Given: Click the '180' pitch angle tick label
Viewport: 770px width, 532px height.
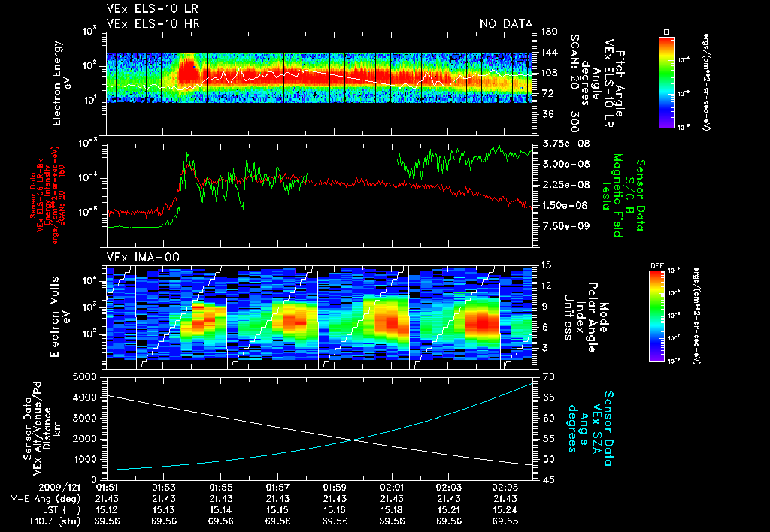Looking at the screenshot, I should [550, 32].
